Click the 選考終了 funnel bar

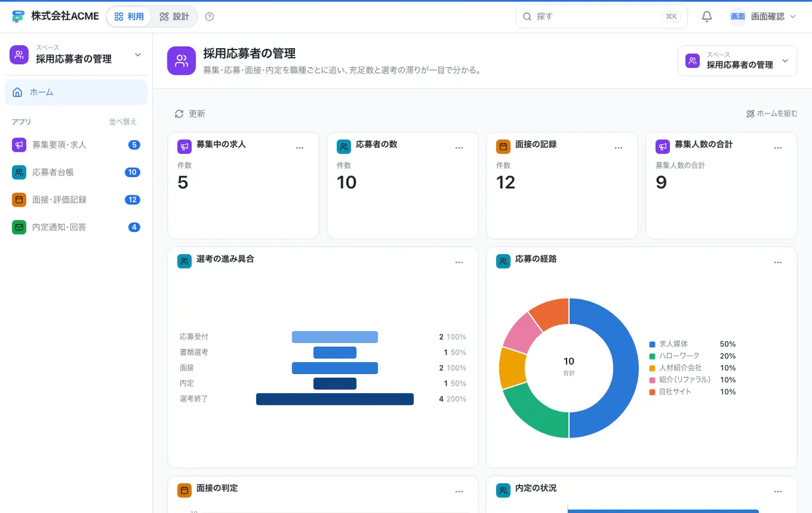click(335, 399)
